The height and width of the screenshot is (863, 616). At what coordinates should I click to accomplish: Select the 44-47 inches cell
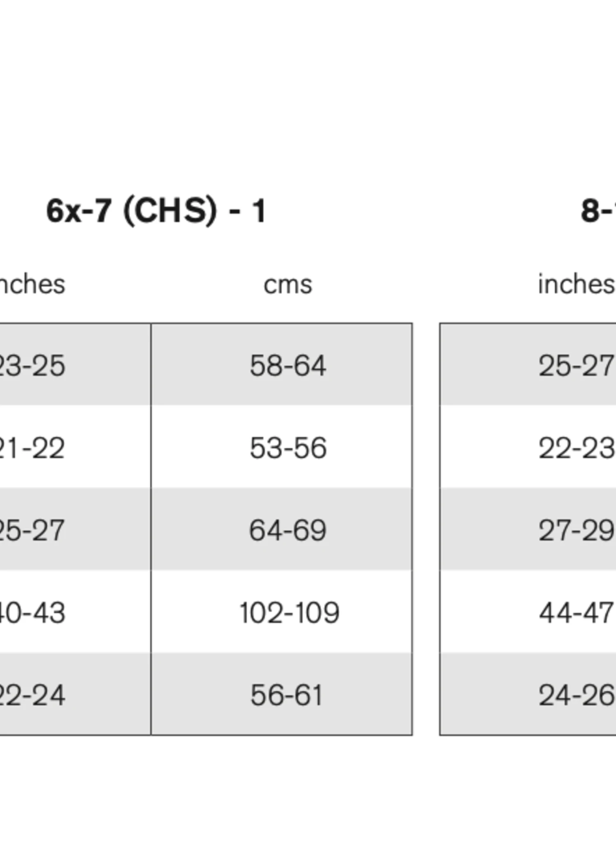[x=576, y=612]
